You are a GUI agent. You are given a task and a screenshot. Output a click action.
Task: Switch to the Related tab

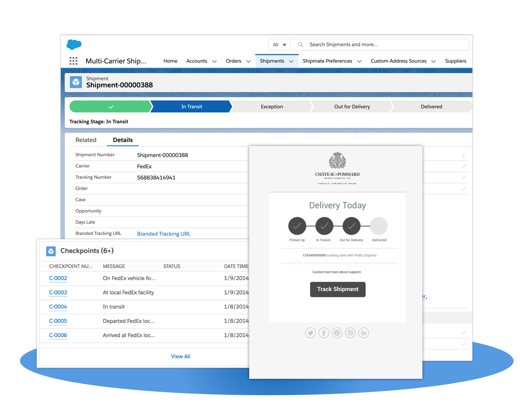point(86,140)
